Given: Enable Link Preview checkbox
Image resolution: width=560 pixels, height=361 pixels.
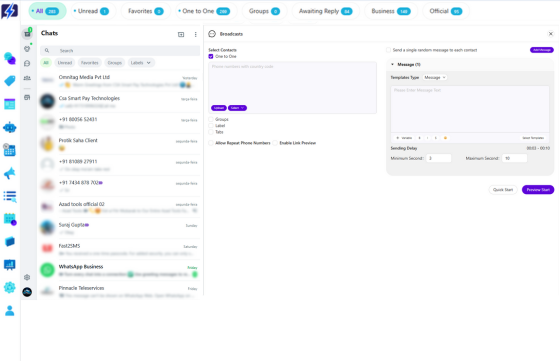Looking at the screenshot, I should point(275,143).
